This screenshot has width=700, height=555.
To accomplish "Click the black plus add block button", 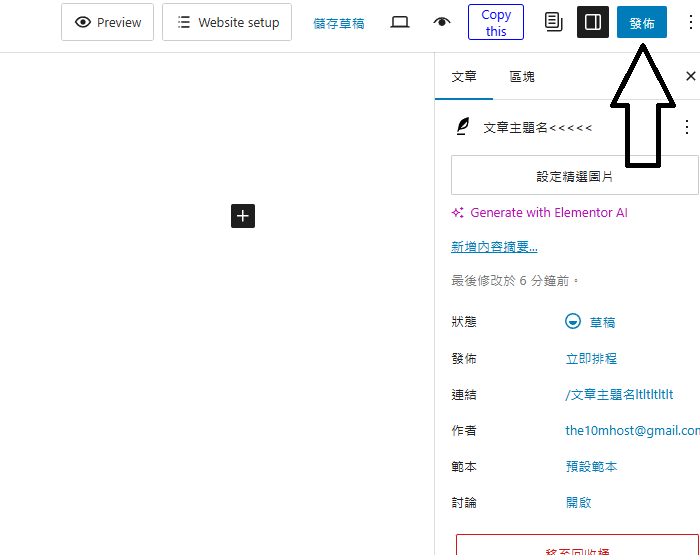I will 243,215.
